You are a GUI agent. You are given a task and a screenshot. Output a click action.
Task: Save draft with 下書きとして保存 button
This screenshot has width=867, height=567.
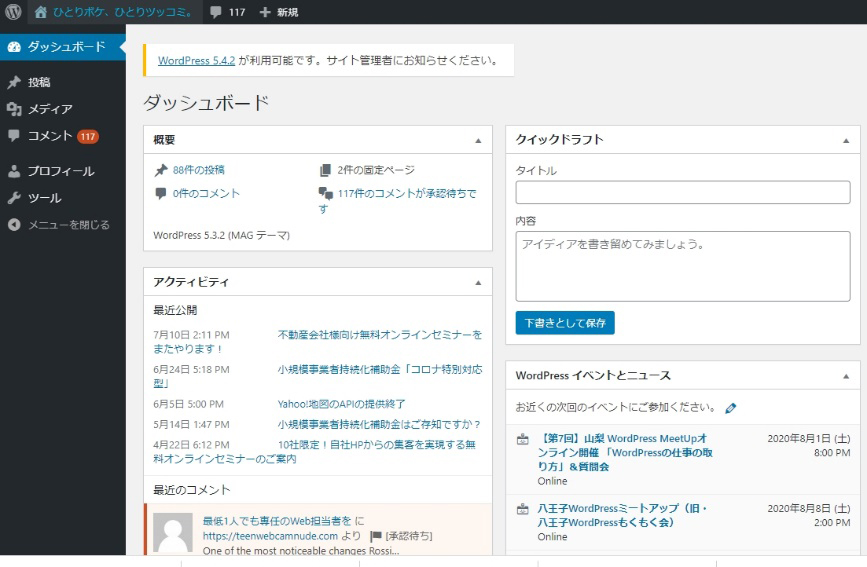pyautogui.click(x=565, y=322)
